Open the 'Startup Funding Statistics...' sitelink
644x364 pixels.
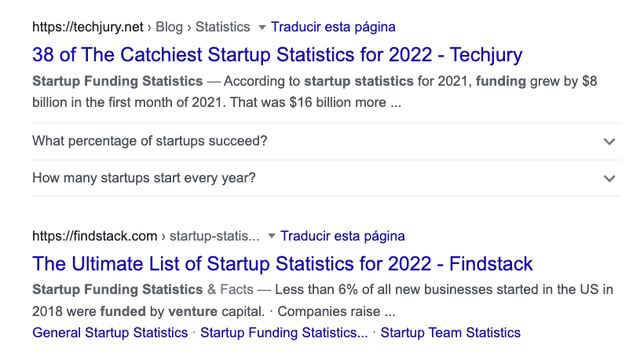tap(284, 333)
